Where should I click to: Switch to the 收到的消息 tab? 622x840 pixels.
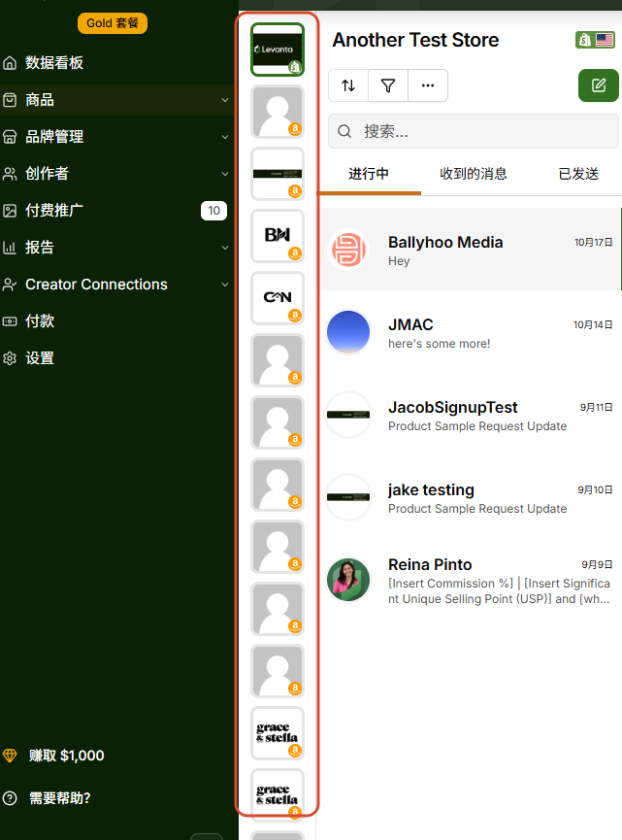[474, 174]
